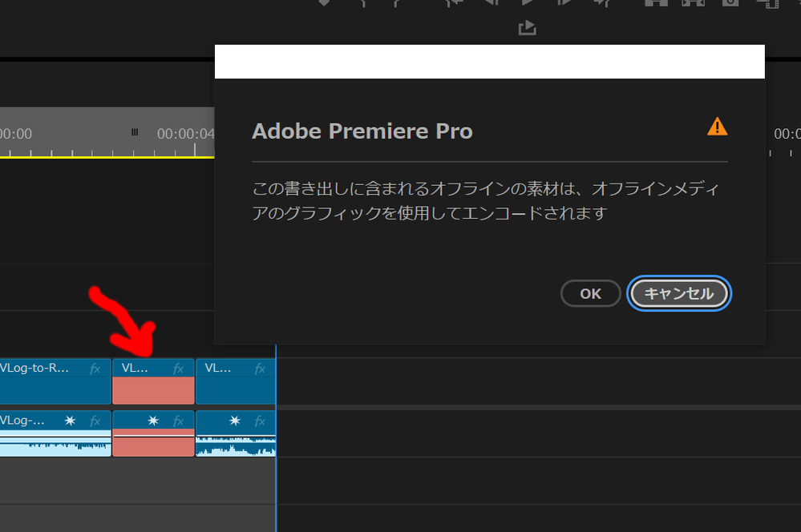The width and height of the screenshot is (801, 532).
Task: Click the Adobe Premiere Pro dialog title text
Action: [x=362, y=131]
